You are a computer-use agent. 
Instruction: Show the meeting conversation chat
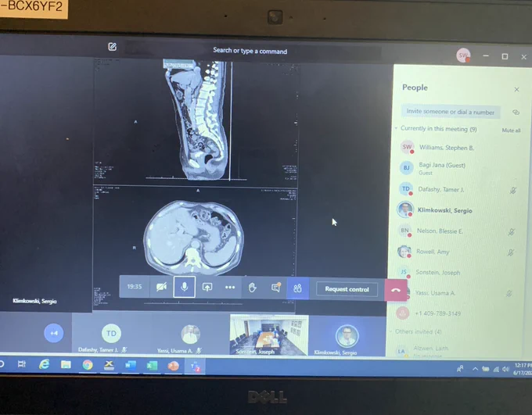coord(276,288)
